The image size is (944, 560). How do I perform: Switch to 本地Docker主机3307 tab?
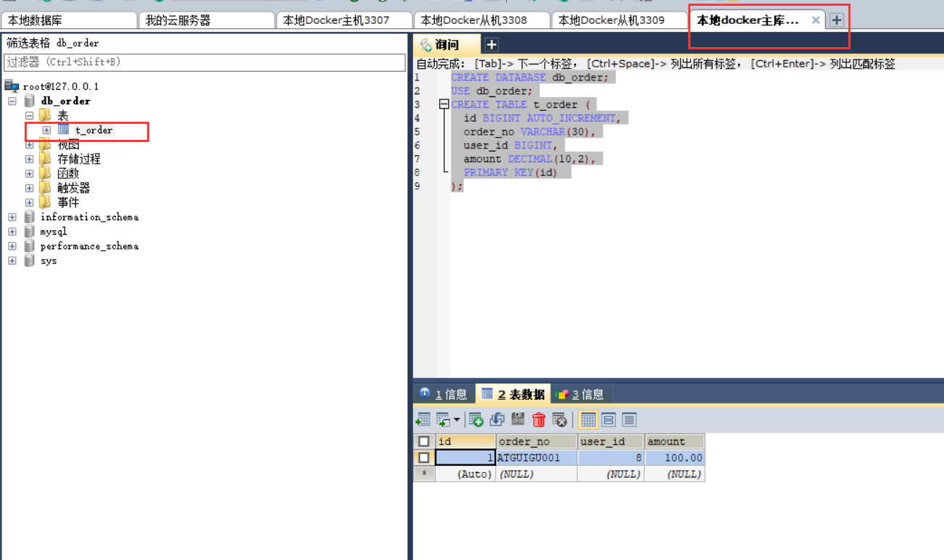pos(344,20)
